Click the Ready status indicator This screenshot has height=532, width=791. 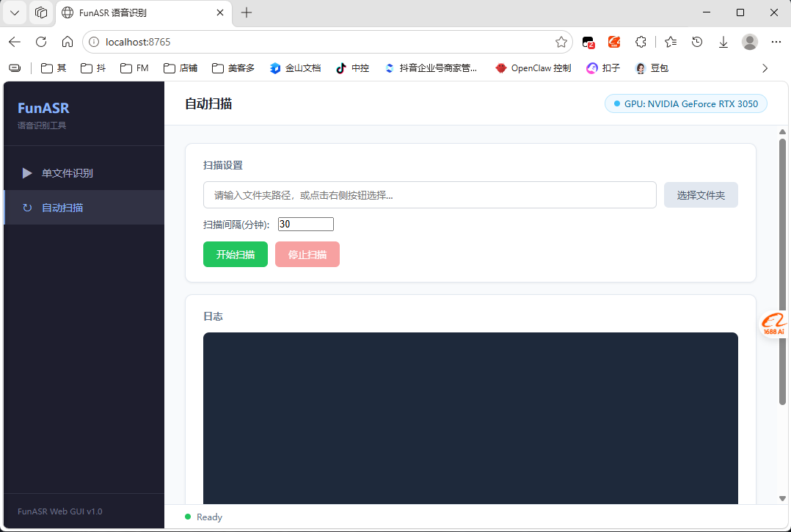click(203, 517)
